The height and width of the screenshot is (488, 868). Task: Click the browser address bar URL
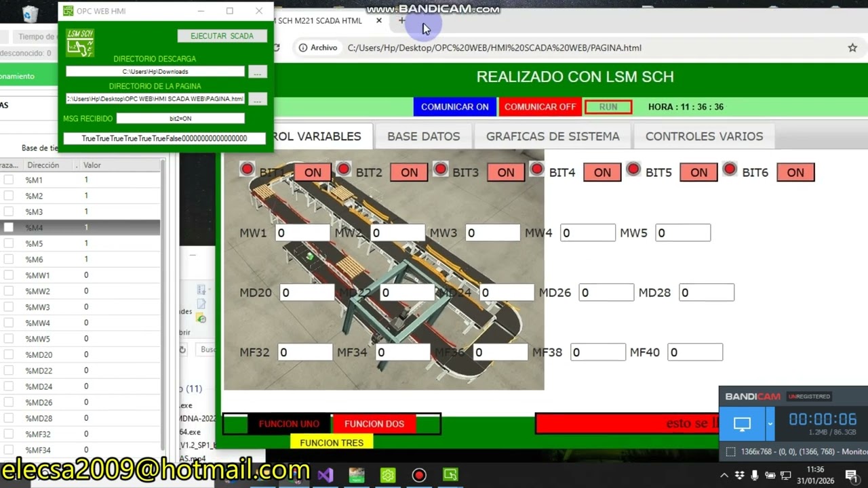[x=494, y=48]
